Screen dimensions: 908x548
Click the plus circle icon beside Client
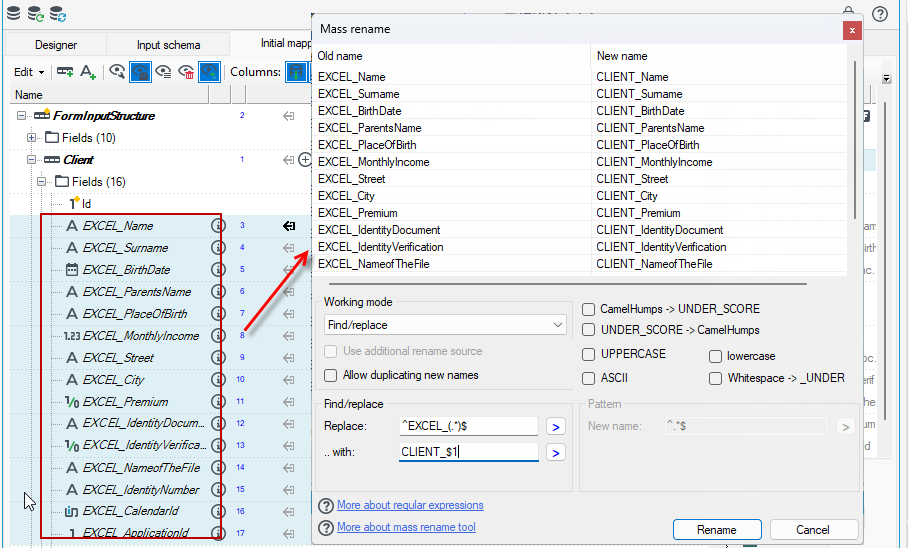[x=305, y=159]
